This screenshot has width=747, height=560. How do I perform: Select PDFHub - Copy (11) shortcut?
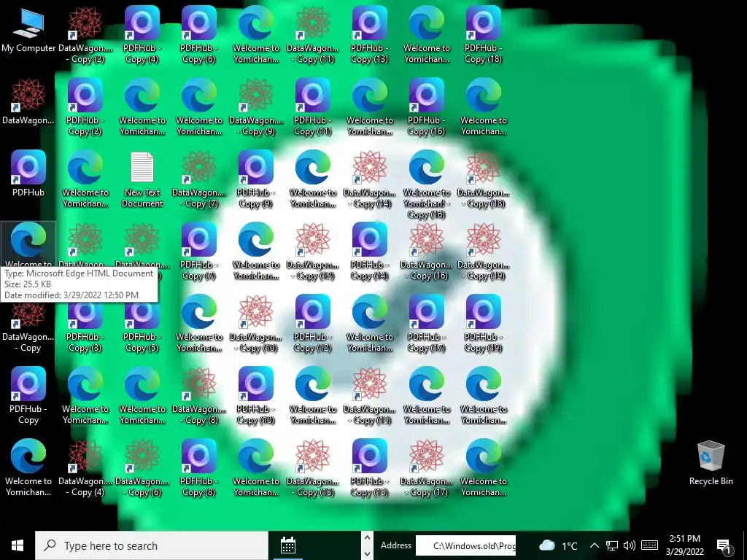pos(312,108)
